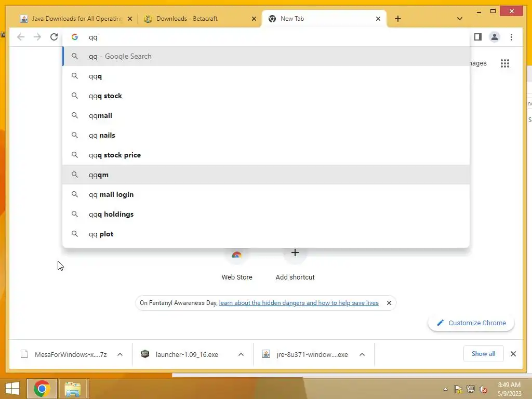
Task: Open the Google apps grid
Action: point(505,63)
